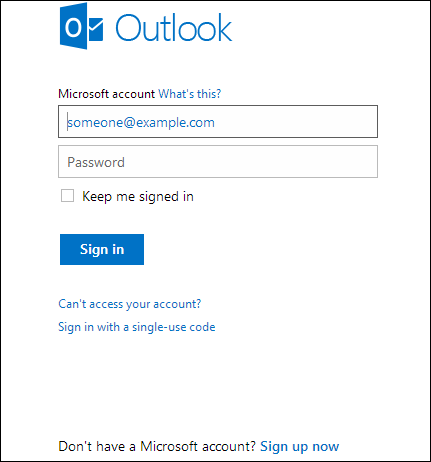This screenshot has height=462, width=431.
Task: Click the Password placeholder text
Action: 96,162
